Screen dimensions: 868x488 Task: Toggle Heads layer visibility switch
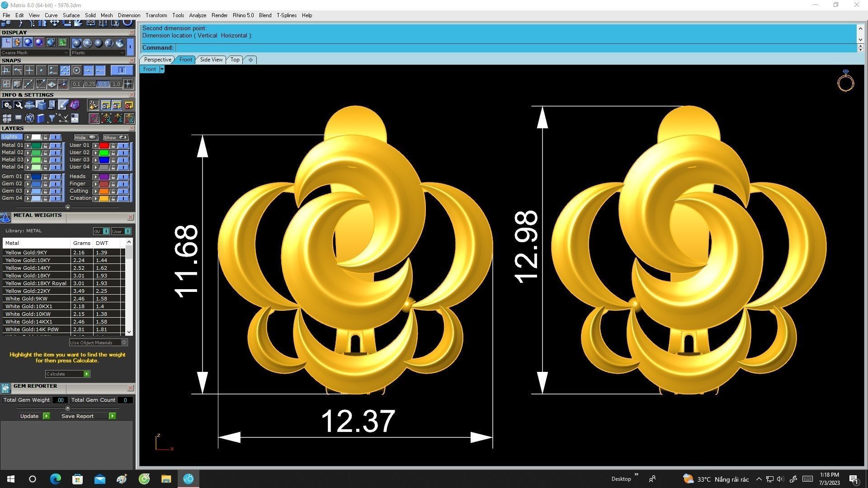(123, 177)
